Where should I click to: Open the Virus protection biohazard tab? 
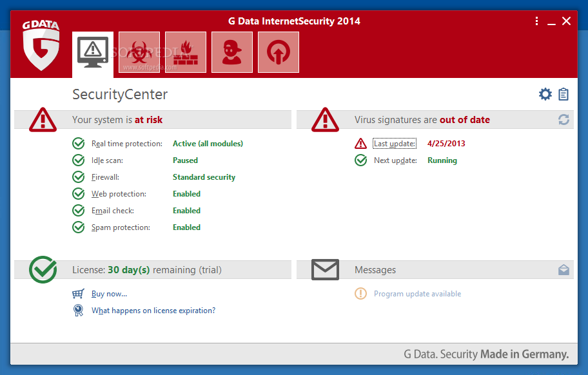[x=139, y=52]
